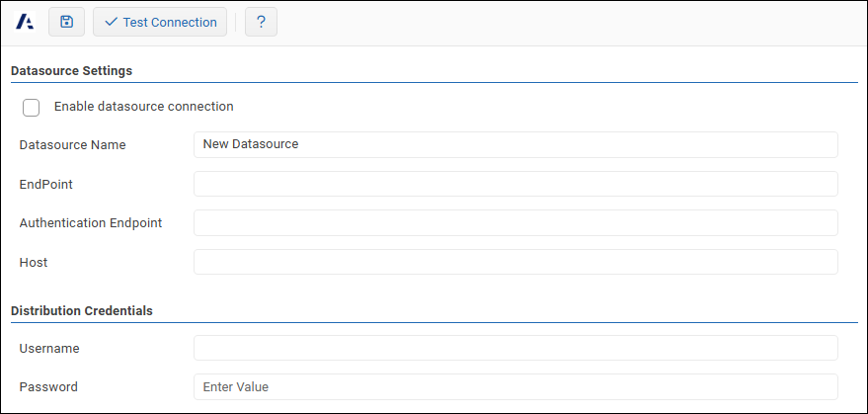Click the 'Username' field label

coord(49,349)
